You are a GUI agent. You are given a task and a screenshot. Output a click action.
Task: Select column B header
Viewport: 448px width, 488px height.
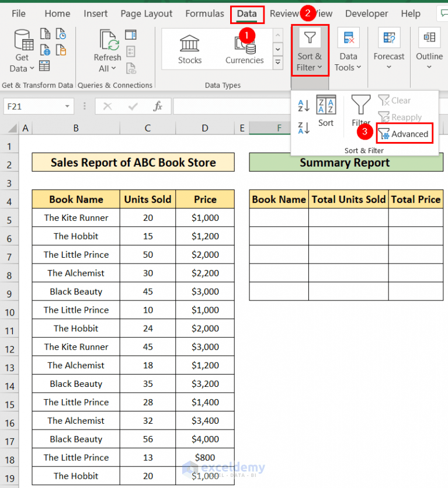tap(76, 128)
